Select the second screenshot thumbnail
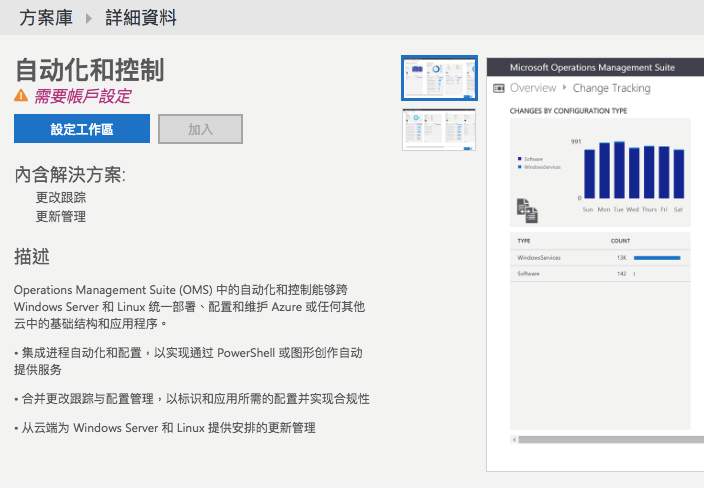Image resolution: width=704 pixels, height=488 pixels. (439, 129)
